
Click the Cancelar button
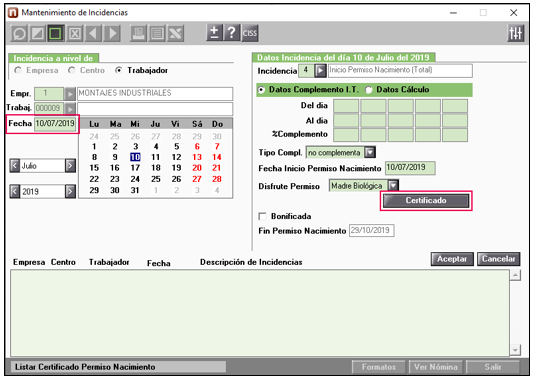pos(498,259)
